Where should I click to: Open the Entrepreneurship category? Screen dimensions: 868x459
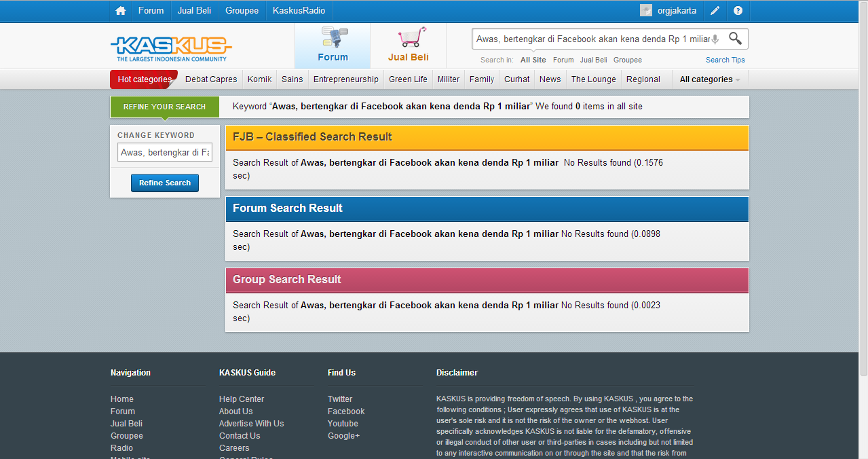click(x=346, y=79)
